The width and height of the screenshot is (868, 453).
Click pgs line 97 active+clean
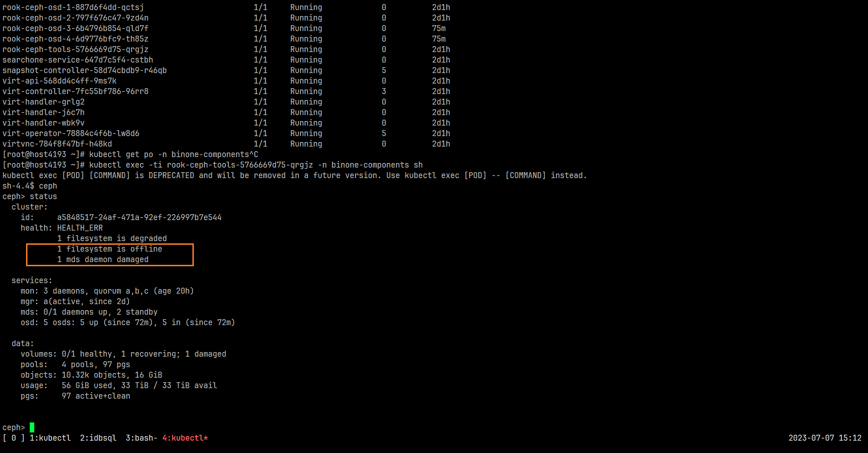point(75,396)
